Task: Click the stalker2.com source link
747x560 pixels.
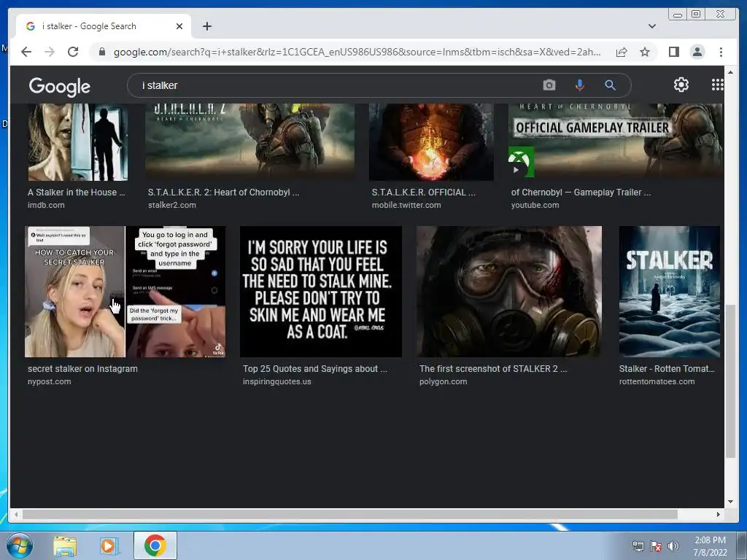Action: click(171, 205)
